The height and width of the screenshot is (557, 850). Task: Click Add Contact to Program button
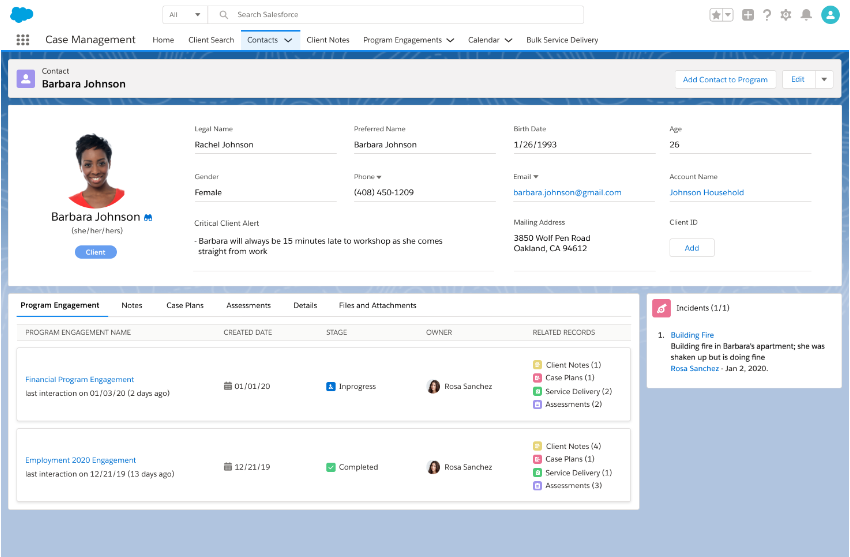pyautogui.click(x=725, y=80)
